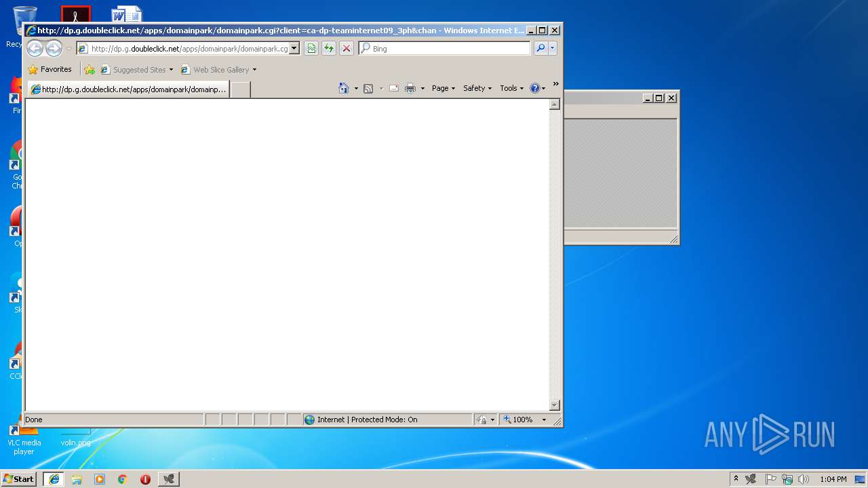Click the RSS Feeds icon
Viewport: 868px width, 488px height.
368,88
